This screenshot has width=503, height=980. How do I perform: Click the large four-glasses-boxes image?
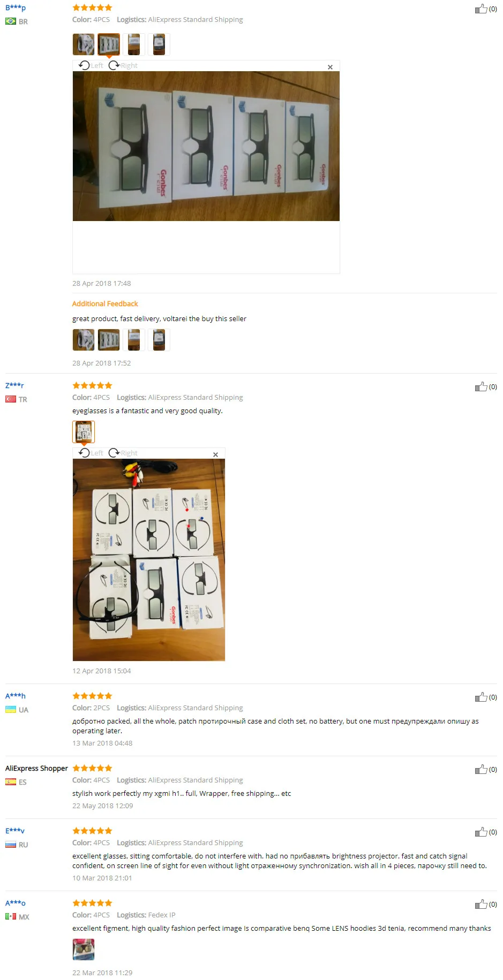click(206, 146)
